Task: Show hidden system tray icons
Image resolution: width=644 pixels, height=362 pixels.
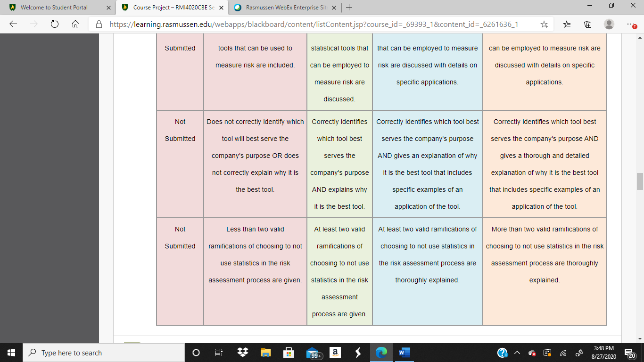Action: 517,353
